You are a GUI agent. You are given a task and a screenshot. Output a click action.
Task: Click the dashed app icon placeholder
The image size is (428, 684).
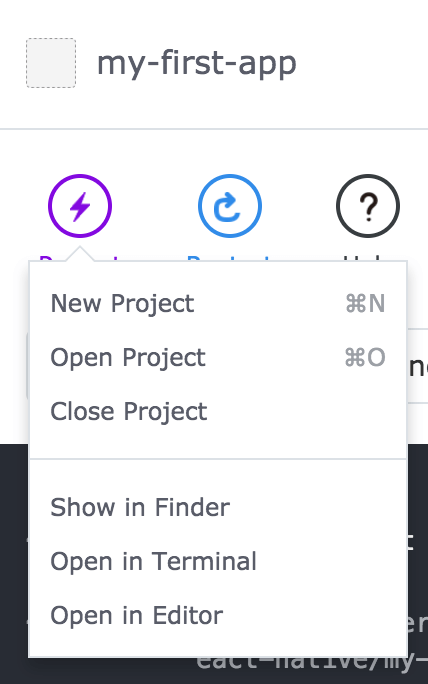pyautogui.click(x=51, y=63)
